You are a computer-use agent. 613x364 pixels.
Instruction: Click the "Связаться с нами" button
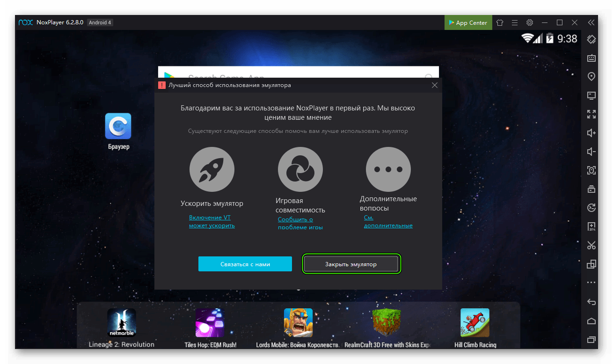pyautogui.click(x=245, y=264)
